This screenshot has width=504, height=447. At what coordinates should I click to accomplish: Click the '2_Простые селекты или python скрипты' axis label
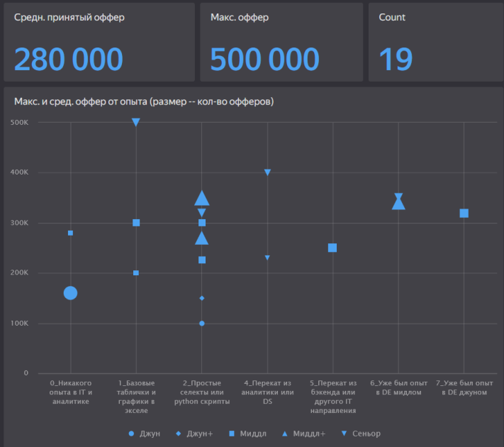(202, 392)
